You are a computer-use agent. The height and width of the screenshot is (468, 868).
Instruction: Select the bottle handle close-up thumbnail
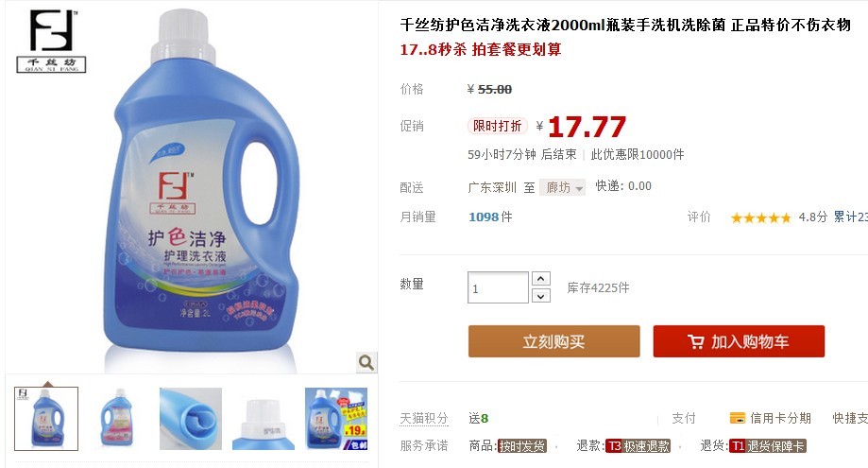coord(191,418)
